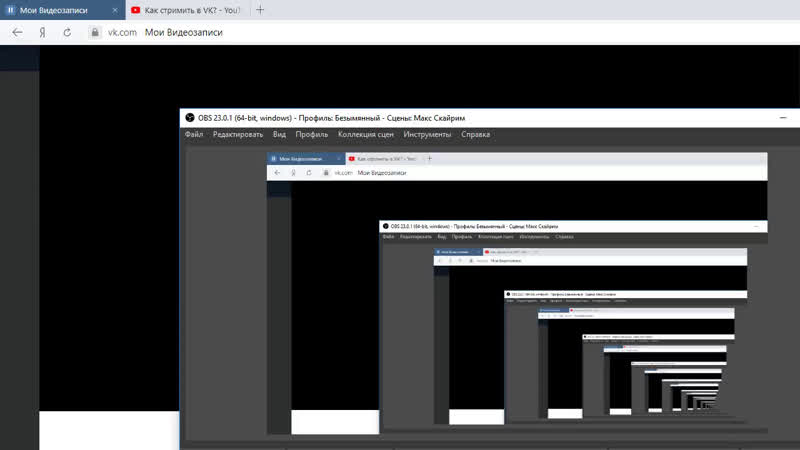Open the Файл menu in OBS
The image size is (800, 450).
pyautogui.click(x=194, y=135)
